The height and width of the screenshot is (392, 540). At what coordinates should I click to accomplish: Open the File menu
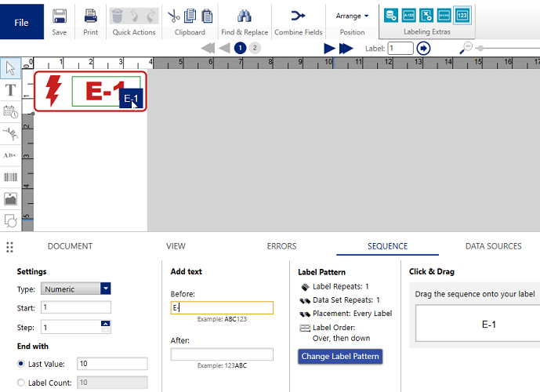[21, 23]
